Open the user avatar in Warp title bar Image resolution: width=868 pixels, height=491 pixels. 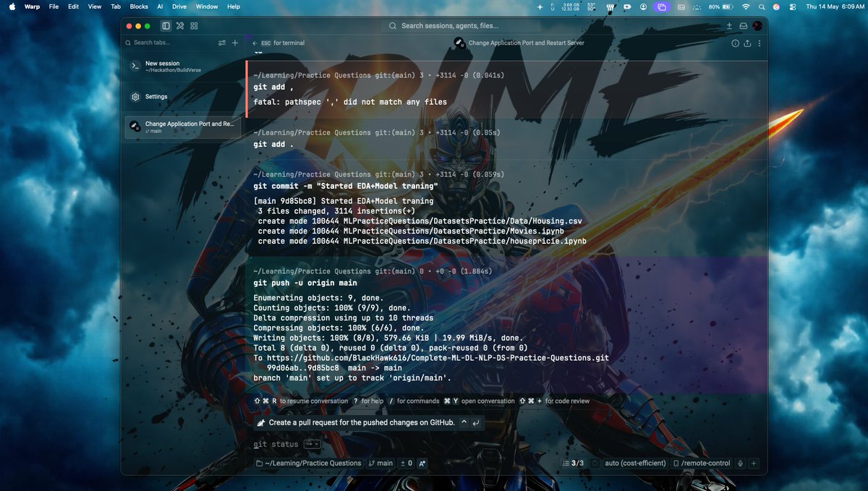[757, 26]
